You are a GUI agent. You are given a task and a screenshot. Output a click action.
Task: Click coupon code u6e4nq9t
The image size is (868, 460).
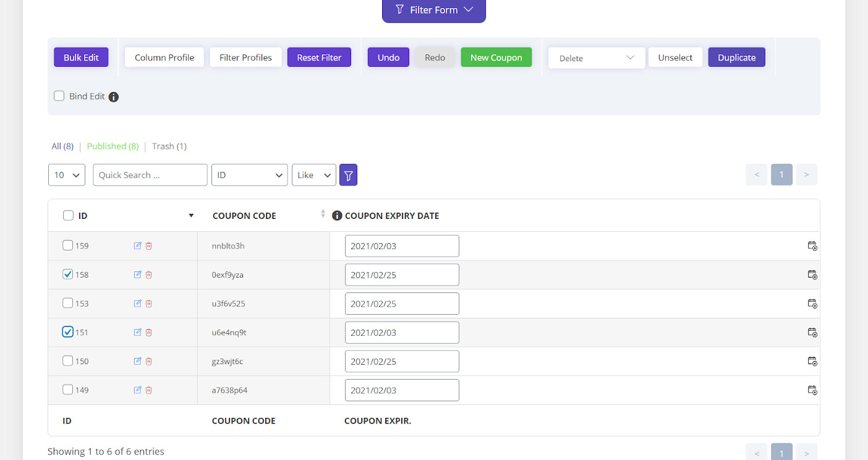pyautogui.click(x=229, y=333)
